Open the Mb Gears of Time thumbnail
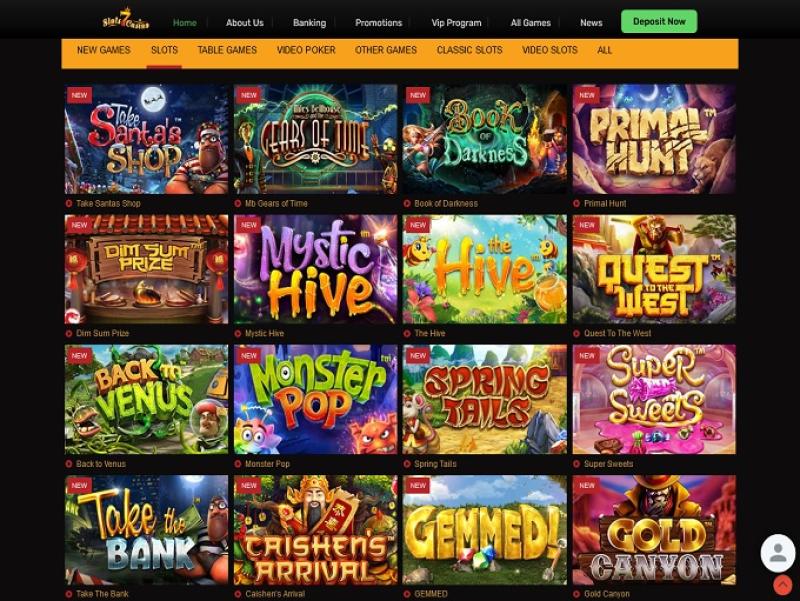This screenshot has height=601, width=800. click(x=315, y=139)
